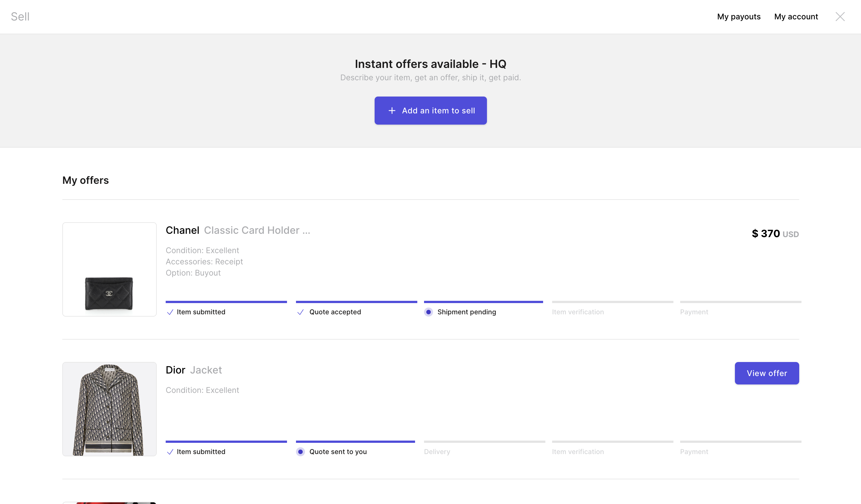
Task: Click the My offers heading
Action: [x=85, y=180]
